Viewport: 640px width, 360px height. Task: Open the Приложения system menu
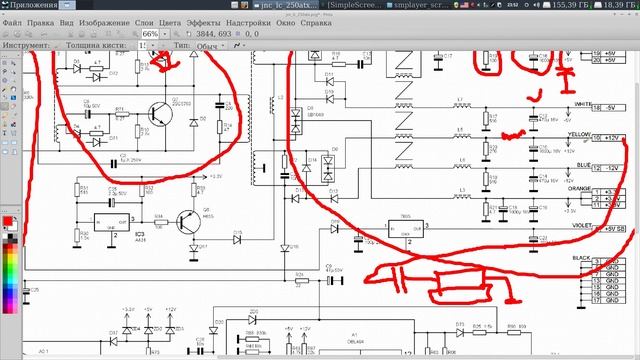coord(29,5)
